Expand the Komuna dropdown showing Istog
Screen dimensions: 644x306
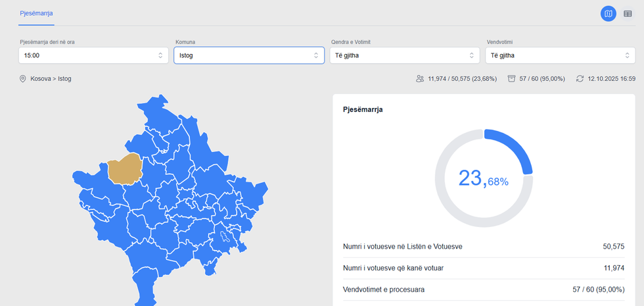pos(248,56)
